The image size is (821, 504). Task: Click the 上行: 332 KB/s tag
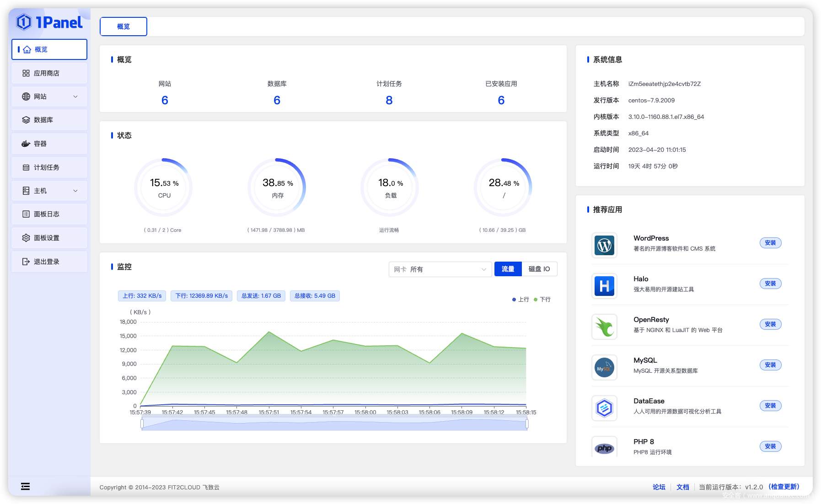[142, 296]
